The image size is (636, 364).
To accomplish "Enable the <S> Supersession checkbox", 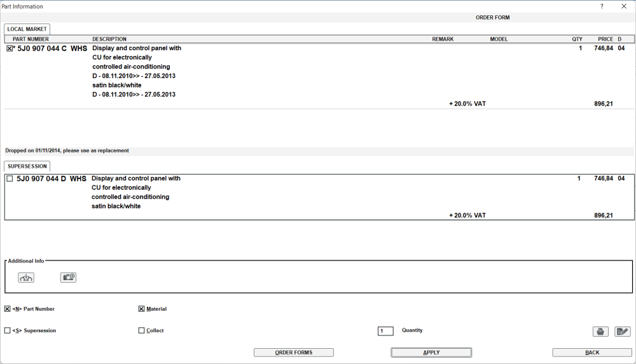I will [7, 331].
